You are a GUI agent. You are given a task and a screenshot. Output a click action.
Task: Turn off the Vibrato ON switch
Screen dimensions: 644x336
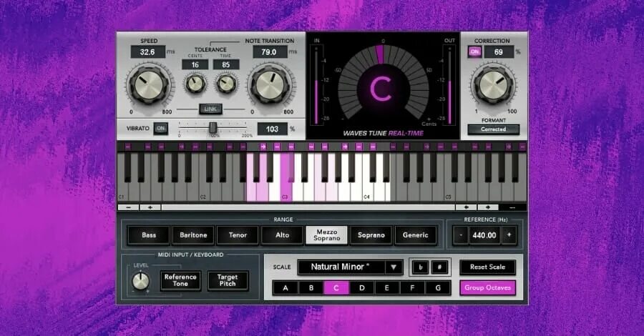tap(160, 129)
